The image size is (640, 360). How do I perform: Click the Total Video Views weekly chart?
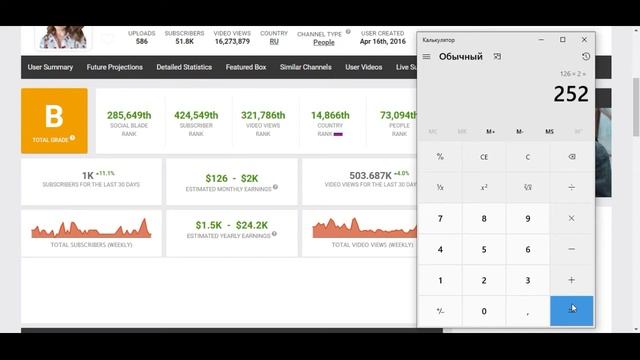pyautogui.click(x=364, y=228)
